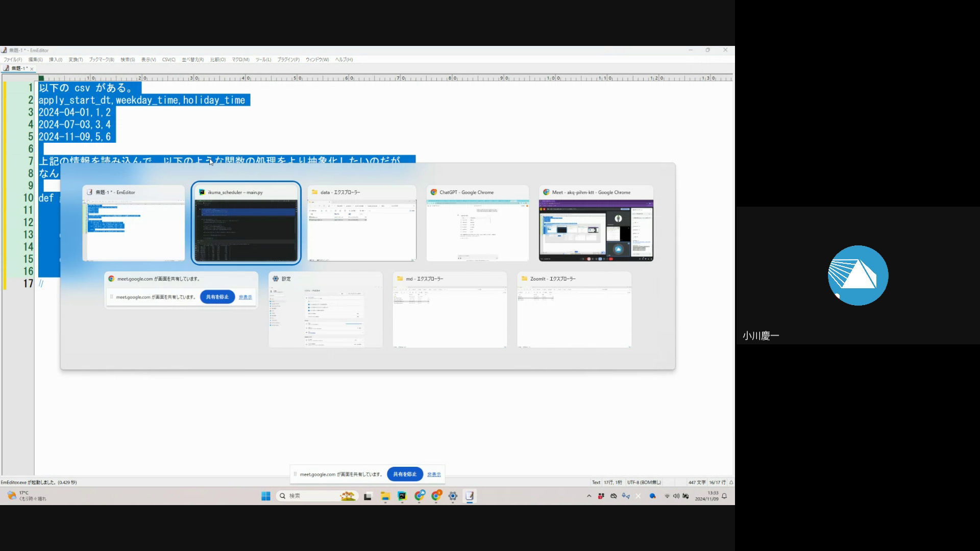Open the notification bell in the system tray

724,496
